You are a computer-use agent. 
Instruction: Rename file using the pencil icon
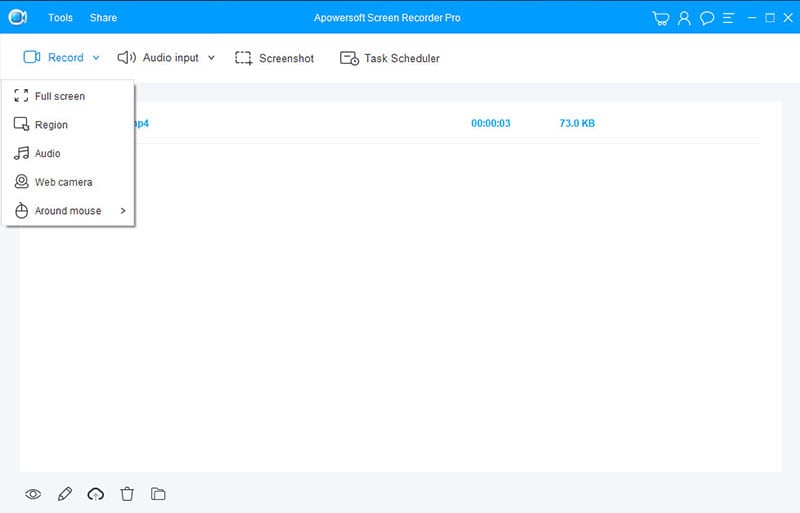pyautogui.click(x=65, y=494)
